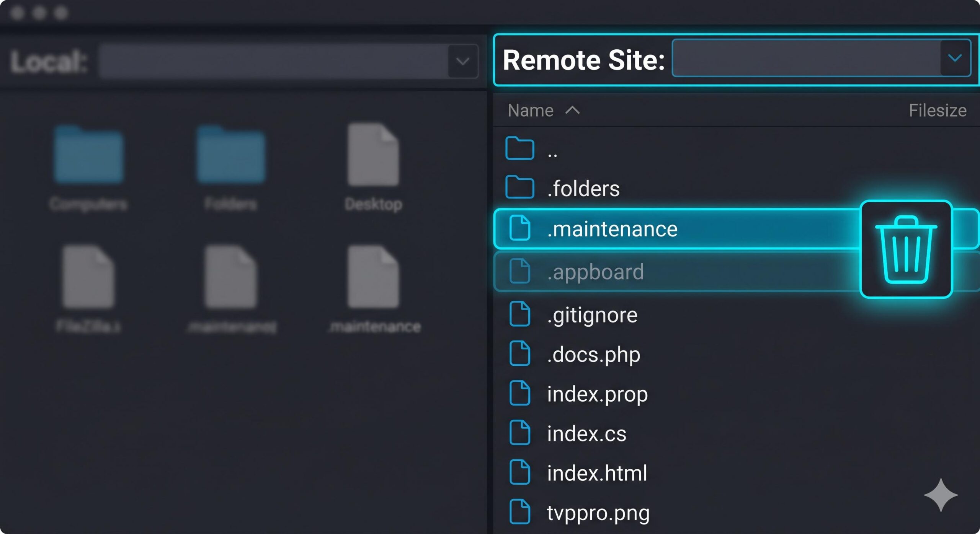This screenshot has height=534, width=980.
Task: Open the Local path dropdown
Action: coord(462,61)
